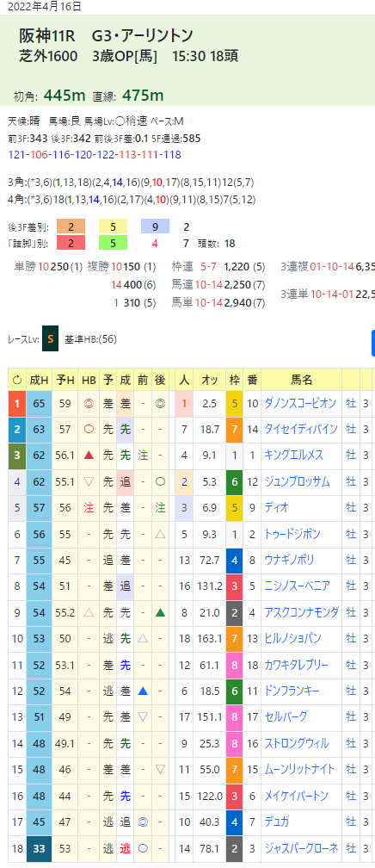
Task: Sort table by HB column header
Action: (88, 380)
